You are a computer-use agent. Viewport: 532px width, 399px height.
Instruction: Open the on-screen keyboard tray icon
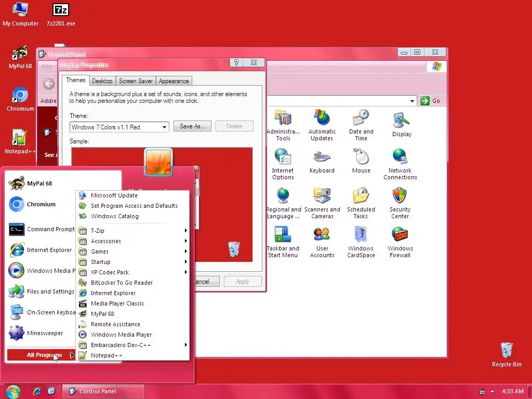pos(482,392)
